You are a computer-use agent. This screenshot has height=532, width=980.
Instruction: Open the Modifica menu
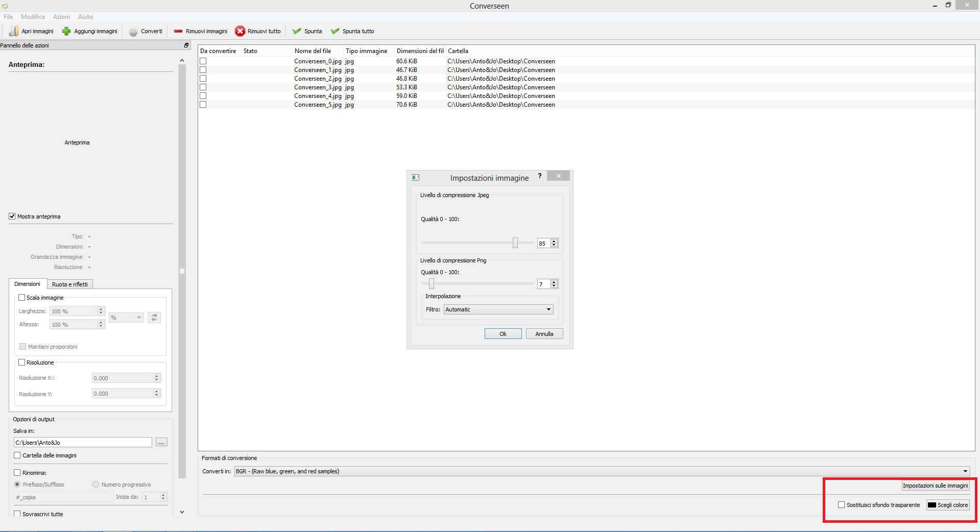coord(33,17)
